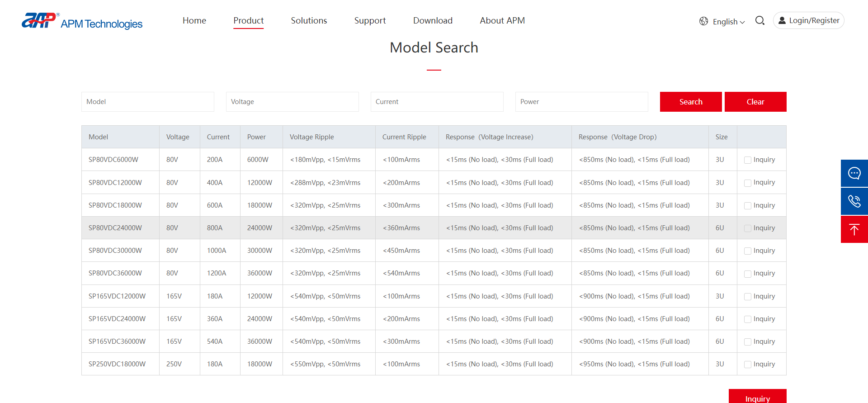Open the Home menu
The height and width of the screenshot is (403, 868).
pyautogui.click(x=194, y=21)
